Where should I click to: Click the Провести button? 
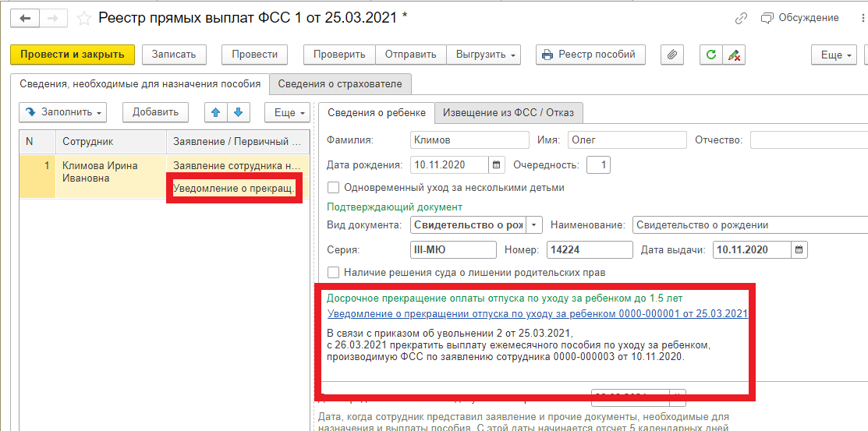[255, 55]
